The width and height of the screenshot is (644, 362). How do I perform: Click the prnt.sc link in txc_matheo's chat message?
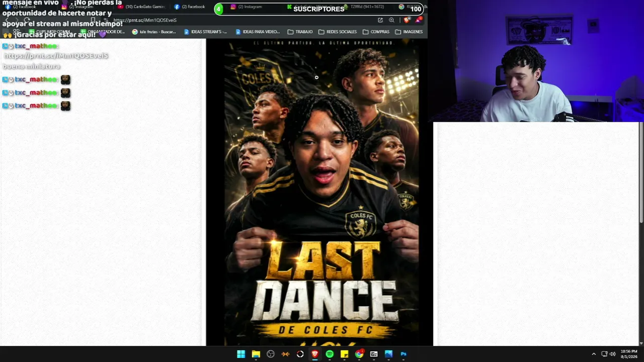coord(56,56)
